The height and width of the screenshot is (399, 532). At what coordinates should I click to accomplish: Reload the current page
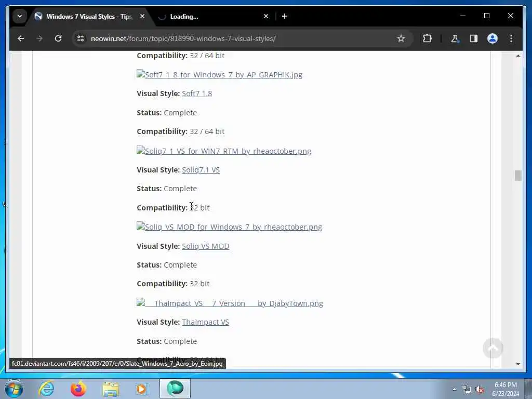(x=58, y=38)
